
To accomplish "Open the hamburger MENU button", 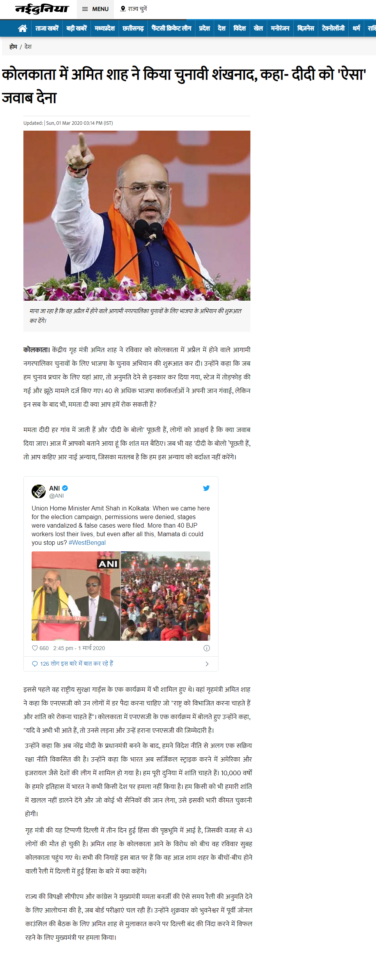I will pyautogui.click(x=96, y=9).
